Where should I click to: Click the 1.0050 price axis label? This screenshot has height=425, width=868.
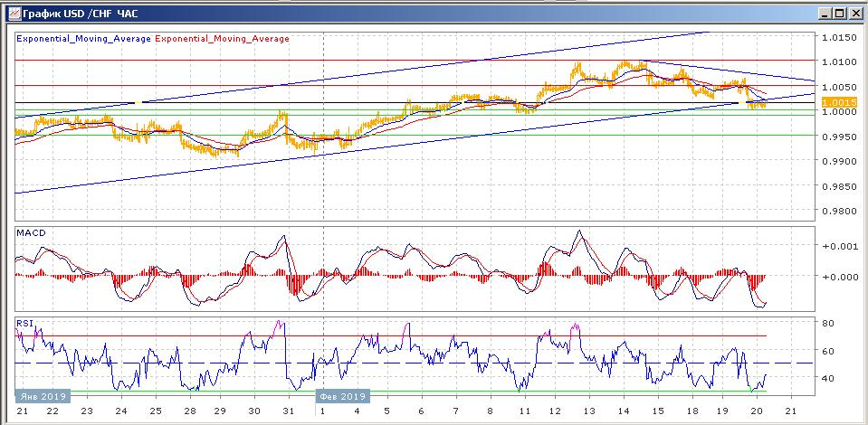(x=841, y=87)
